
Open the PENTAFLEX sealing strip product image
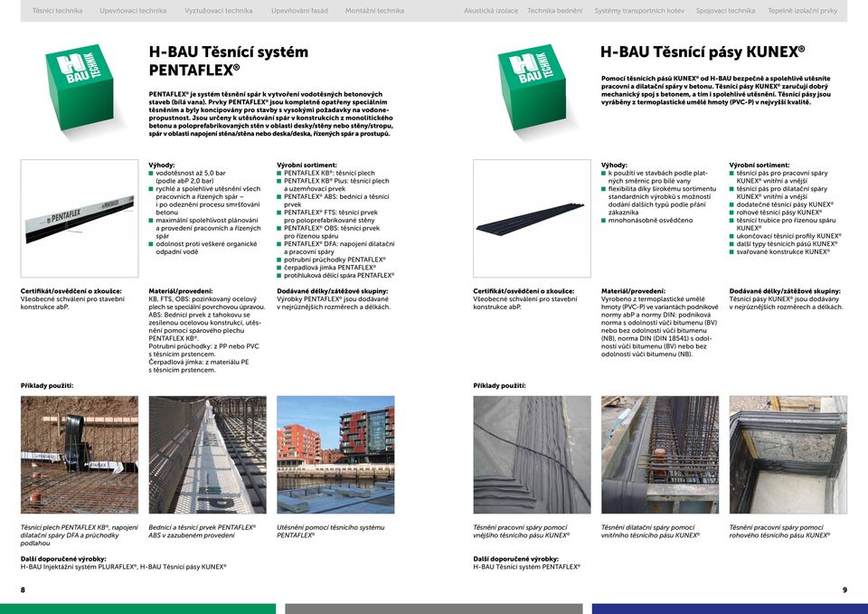click(x=80, y=219)
